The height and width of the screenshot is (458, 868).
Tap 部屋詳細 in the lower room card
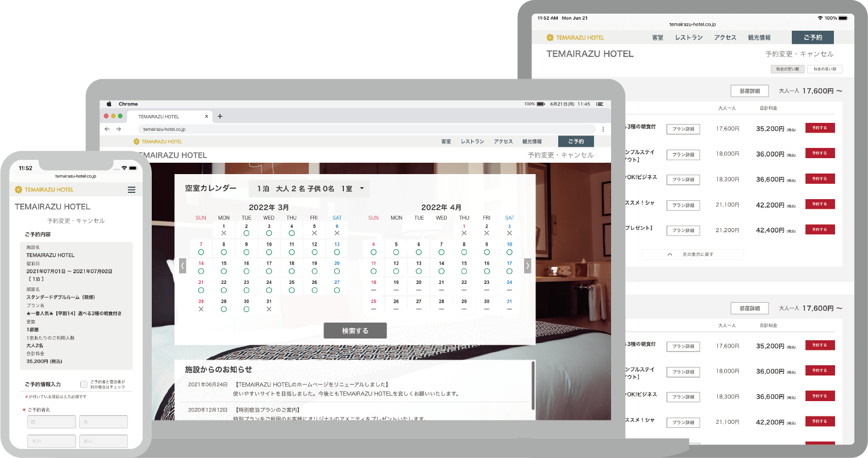click(750, 308)
